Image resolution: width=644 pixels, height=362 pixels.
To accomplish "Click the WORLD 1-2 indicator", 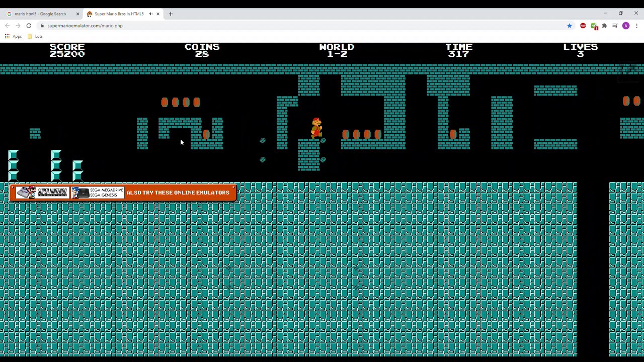I will click(x=337, y=50).
